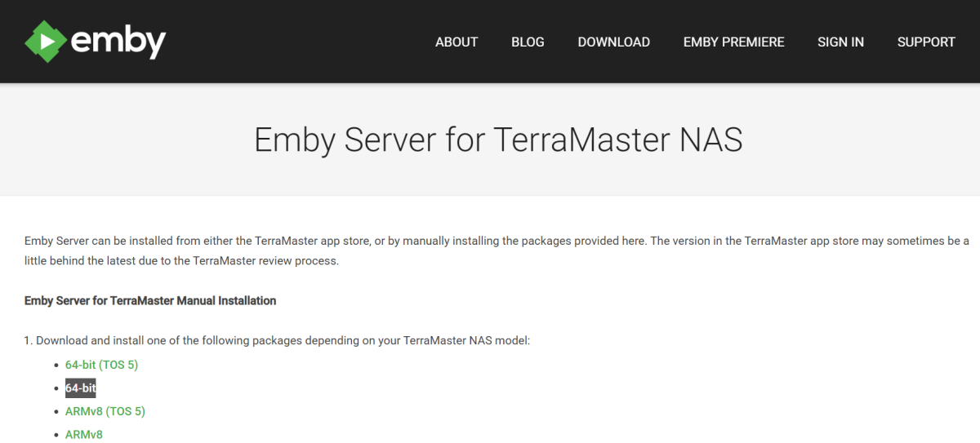Click the step 1 download instruction text
Screen dimensions: 980x443
278,340
